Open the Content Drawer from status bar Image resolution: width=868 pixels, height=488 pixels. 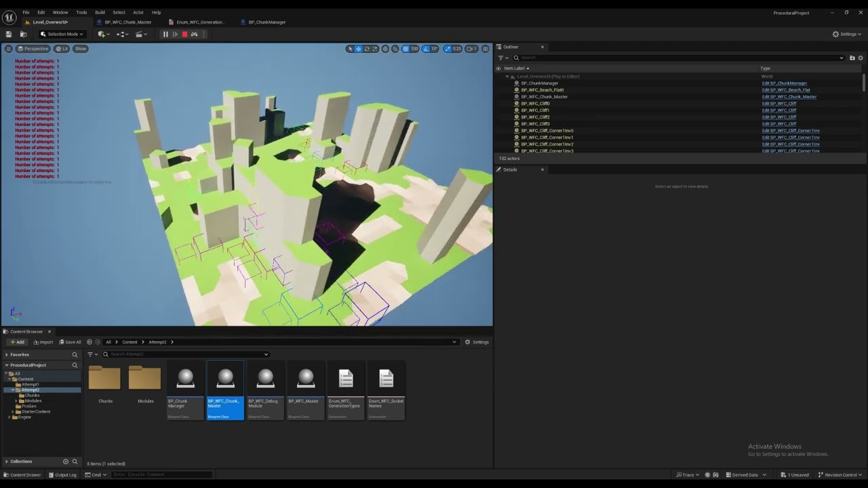pyautogui.click(x=21, y=475)
